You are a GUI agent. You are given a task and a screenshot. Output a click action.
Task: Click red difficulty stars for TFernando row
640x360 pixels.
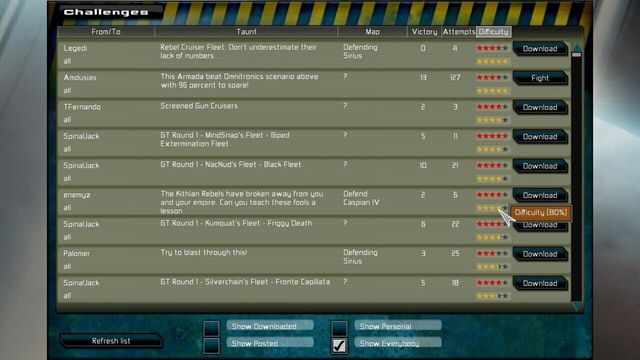[492, 107]
